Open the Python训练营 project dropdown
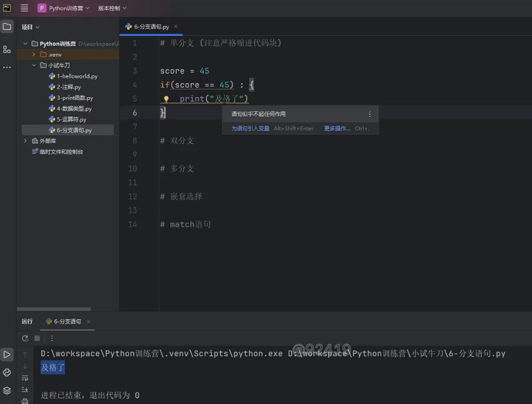532x404 pixels. pos(64,8)
